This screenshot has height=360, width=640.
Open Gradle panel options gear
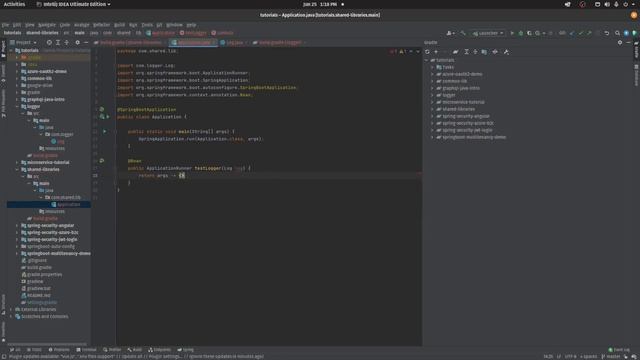[x=620, y=42]
